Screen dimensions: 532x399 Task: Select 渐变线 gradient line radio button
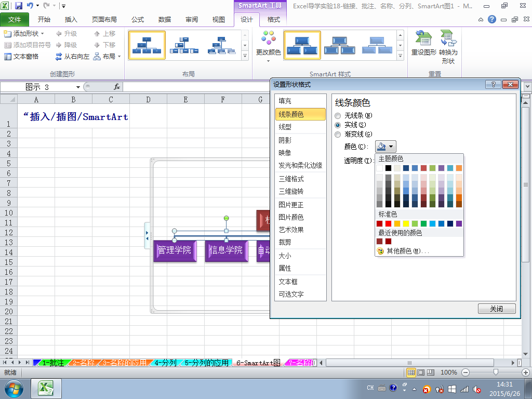[338, 135]
